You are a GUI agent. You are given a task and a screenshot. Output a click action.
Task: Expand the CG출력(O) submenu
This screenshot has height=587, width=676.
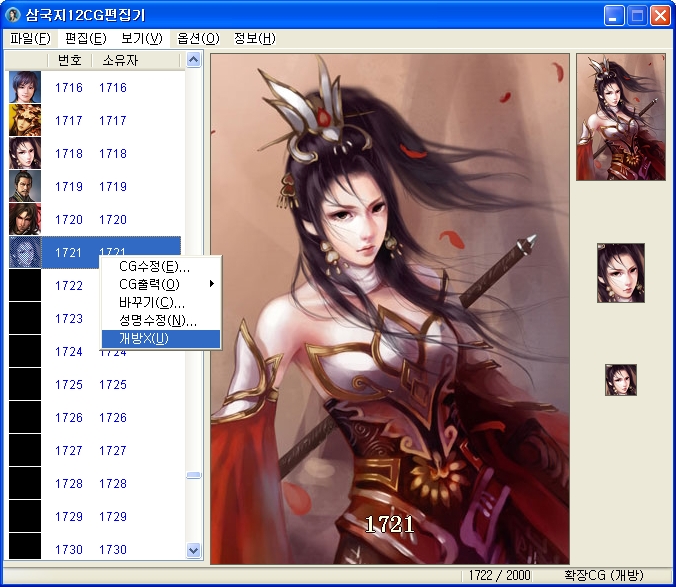click(161, 284)
